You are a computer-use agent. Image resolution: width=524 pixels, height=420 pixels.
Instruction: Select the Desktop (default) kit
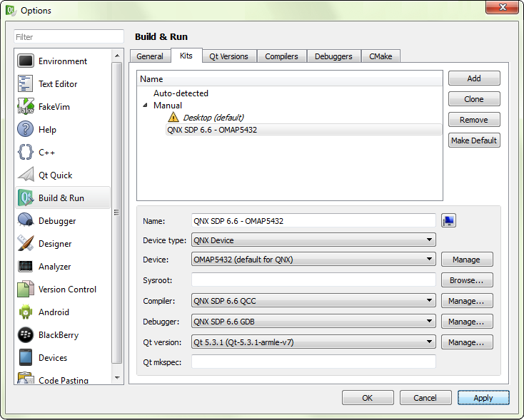tap(213, 118)
